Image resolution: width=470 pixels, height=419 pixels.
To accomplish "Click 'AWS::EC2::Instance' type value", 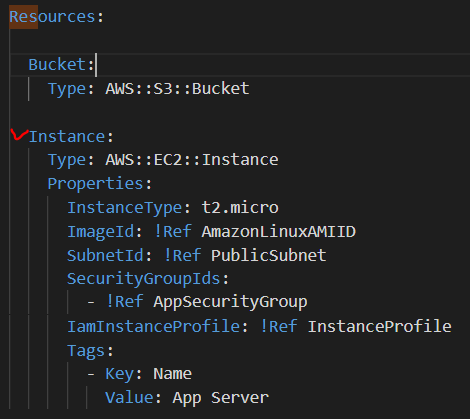I will point(192,160).
